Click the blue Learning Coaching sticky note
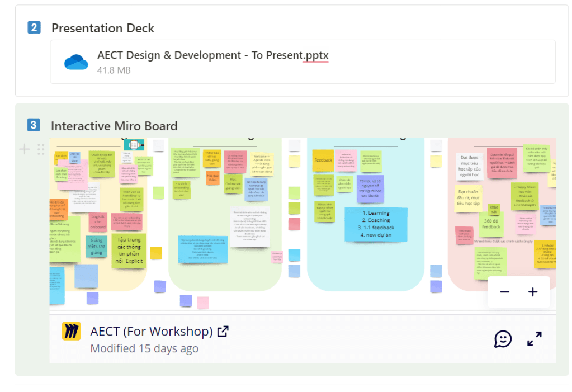Screen dimensions: 572x392 375,224
